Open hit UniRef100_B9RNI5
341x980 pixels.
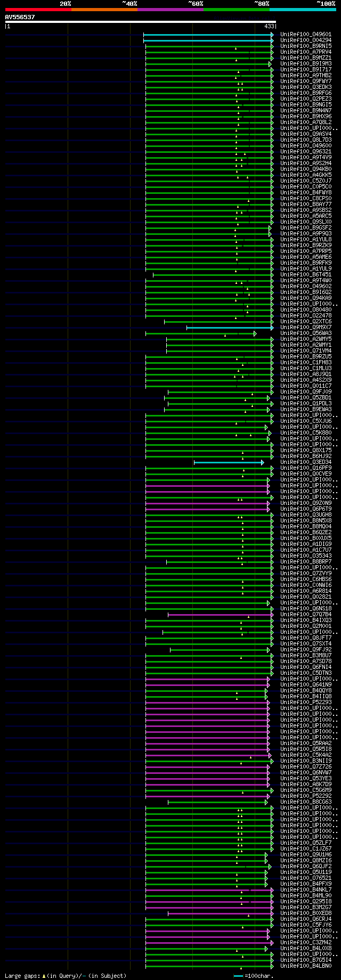[x=306, y=46]
